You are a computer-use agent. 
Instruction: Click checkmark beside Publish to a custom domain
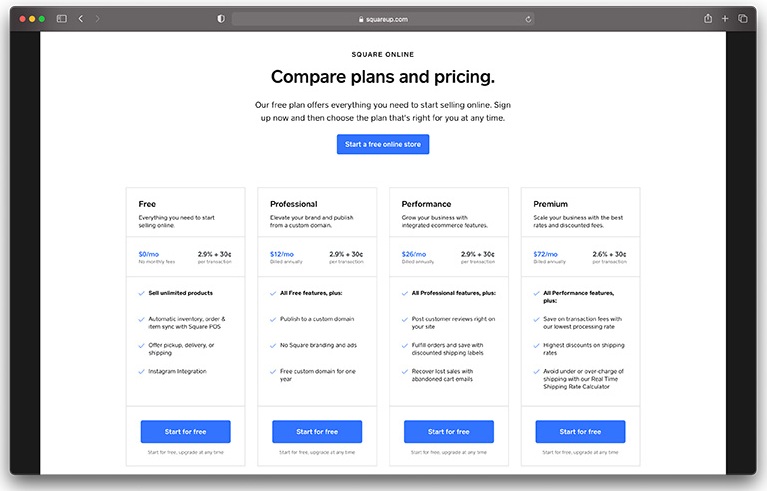click(x=273, y=319)
